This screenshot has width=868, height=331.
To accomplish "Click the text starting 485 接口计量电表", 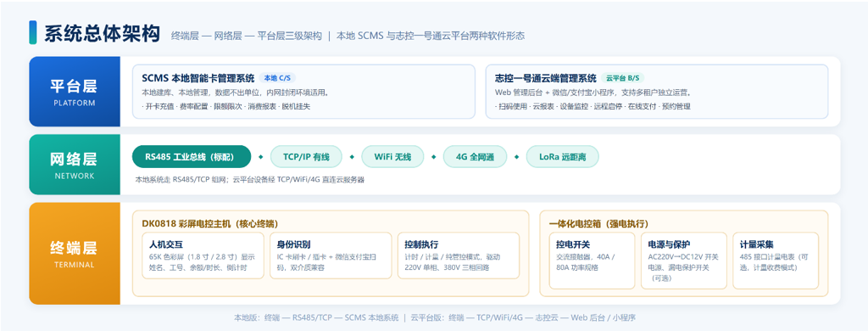I will [x=775, y=262].
